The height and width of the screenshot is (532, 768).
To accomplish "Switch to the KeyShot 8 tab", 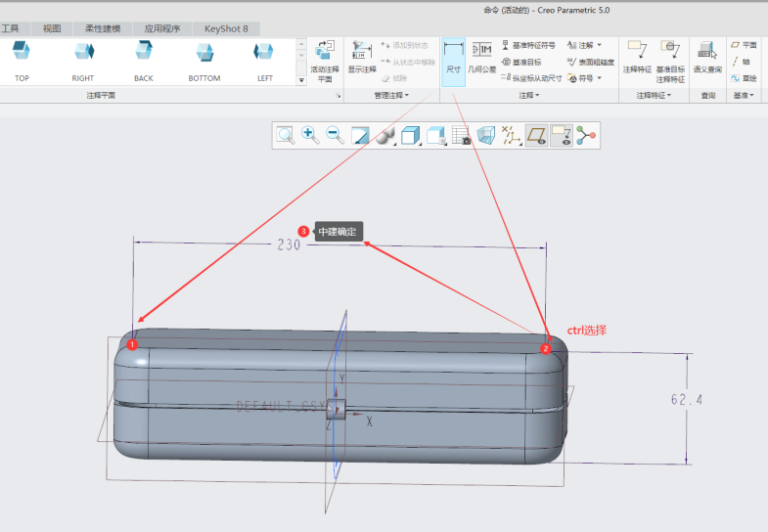I will [x=225, y=28].
